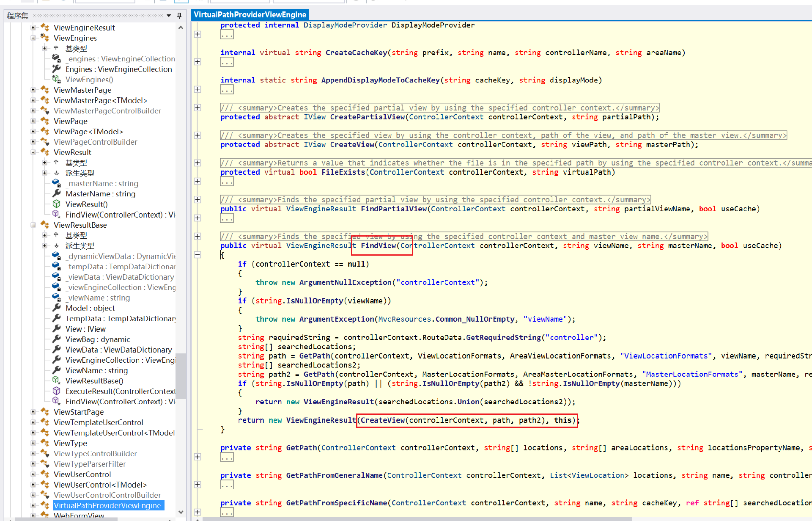The width and height of the screenshot is (812, 521).
Task: Follow the CreateView link in return statement
Action: point(382,420)
